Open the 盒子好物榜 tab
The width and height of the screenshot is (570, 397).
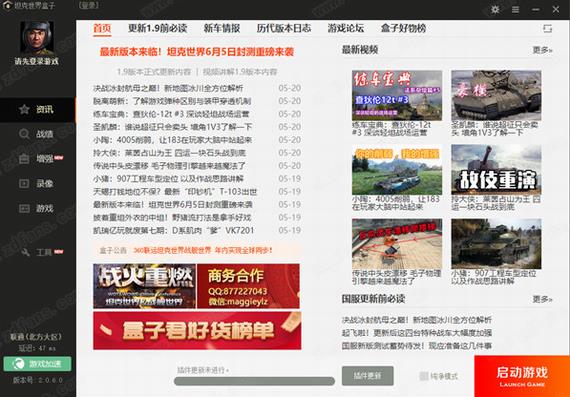pos(404,28)
